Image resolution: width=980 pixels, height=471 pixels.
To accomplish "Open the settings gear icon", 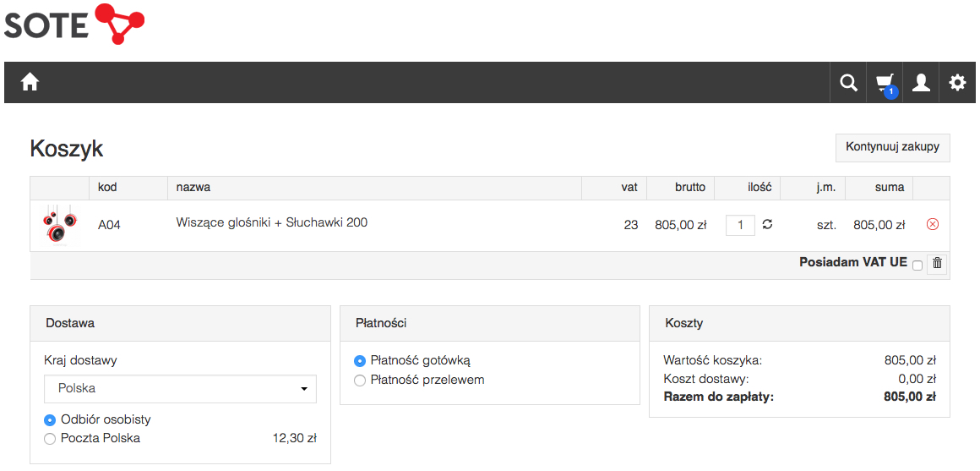I will click(957, 83).
